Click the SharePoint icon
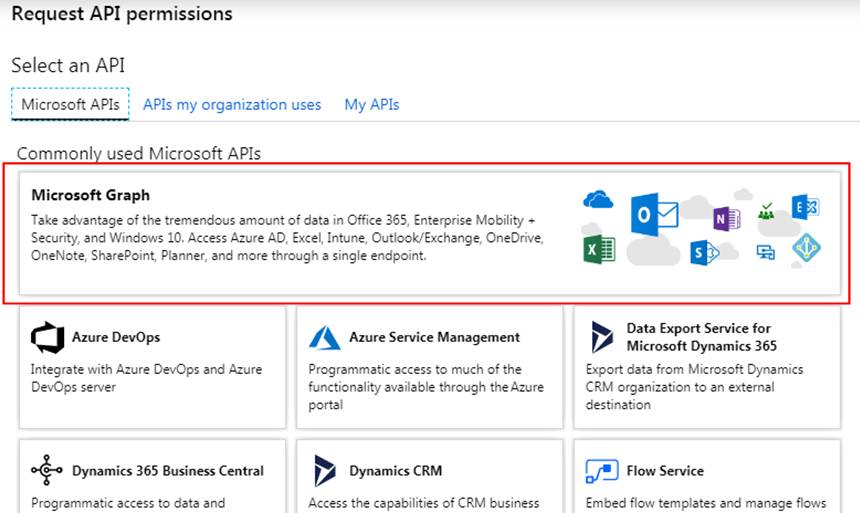 point(704,253)
